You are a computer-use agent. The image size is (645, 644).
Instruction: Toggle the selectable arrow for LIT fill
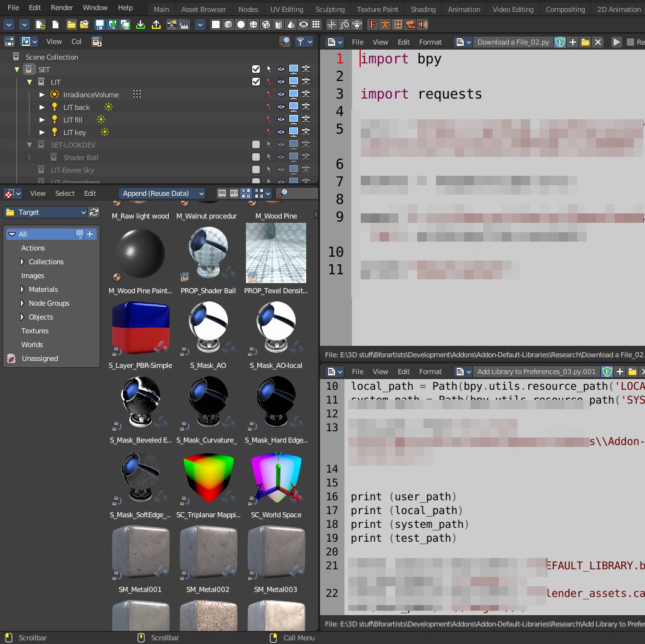269,119
